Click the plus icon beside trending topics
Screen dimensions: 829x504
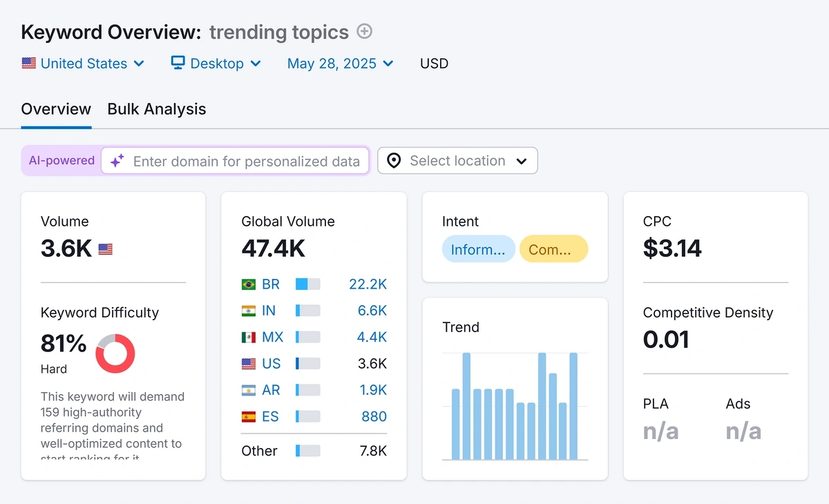(x=364, y=32)
